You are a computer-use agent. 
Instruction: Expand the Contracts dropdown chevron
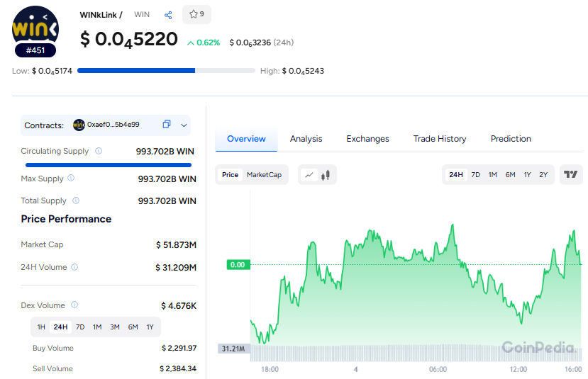click(184, 125)
